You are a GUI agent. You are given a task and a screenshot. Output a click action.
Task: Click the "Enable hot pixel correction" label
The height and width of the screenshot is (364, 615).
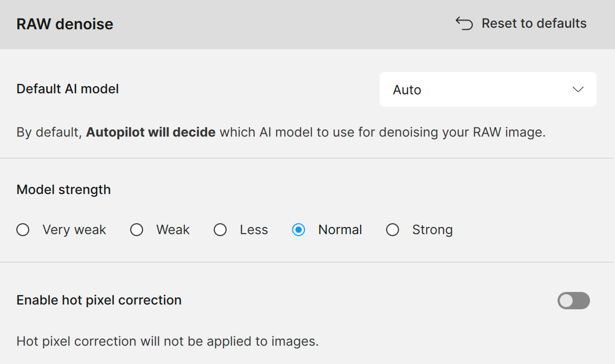(99, 300)
